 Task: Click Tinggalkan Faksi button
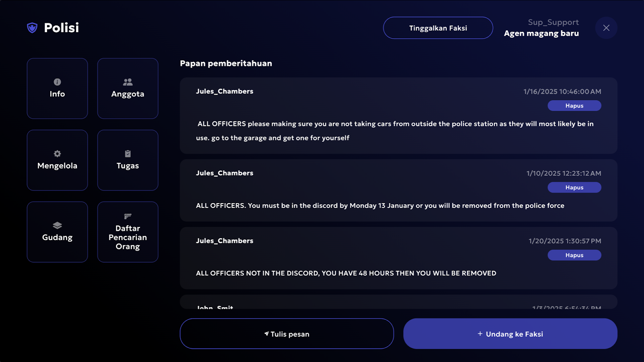(438, 28)
